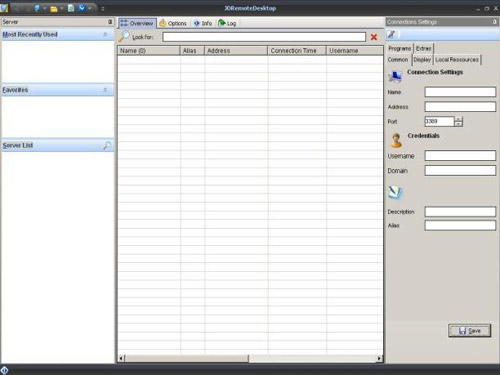The height and width of the screenshot is (375, 500).
Task: Open dropdown arrow beside the blue checkmark icon
Action: [x=90, y=8]
